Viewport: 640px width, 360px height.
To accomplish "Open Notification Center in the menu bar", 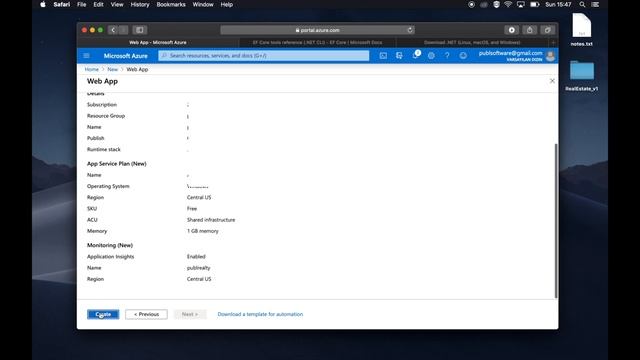I will (x=596, y=4).
